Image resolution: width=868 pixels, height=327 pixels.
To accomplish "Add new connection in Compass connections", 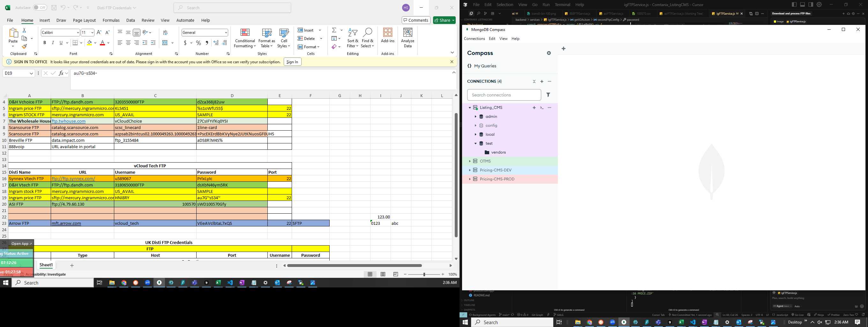I will point(542,81).
